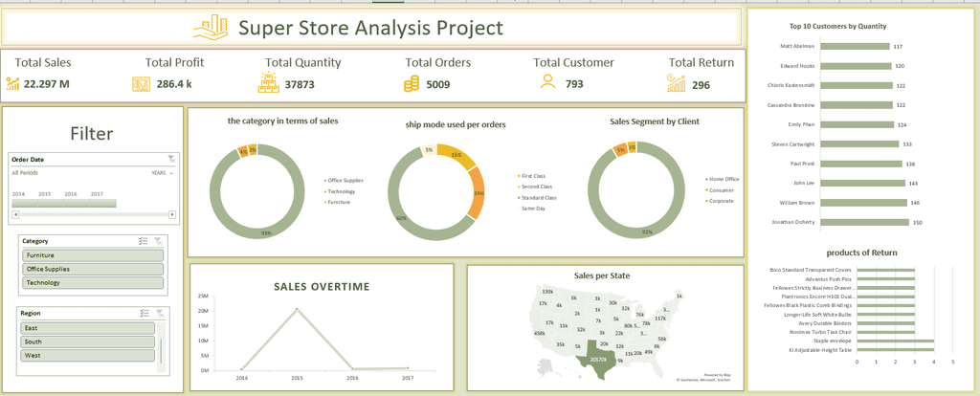Select West region slicer item

pyautogui.click(x=88, y=356)
